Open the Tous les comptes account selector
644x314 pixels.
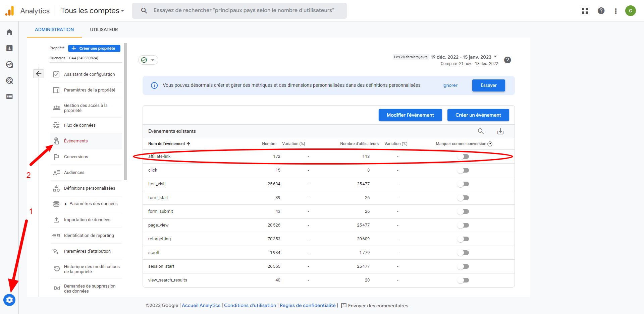93,11
